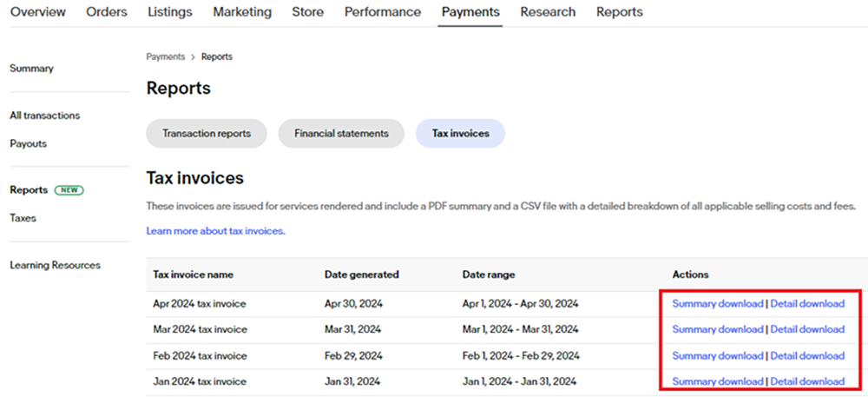Open Learning Resources in sidebar
Viewport: 868px width, 397px height.
tap(56, 265)
